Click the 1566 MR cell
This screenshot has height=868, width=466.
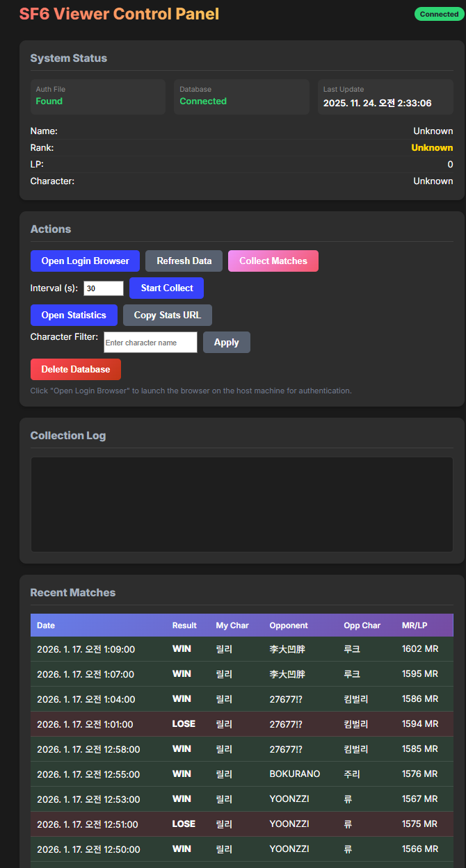[x=420, y=849]
